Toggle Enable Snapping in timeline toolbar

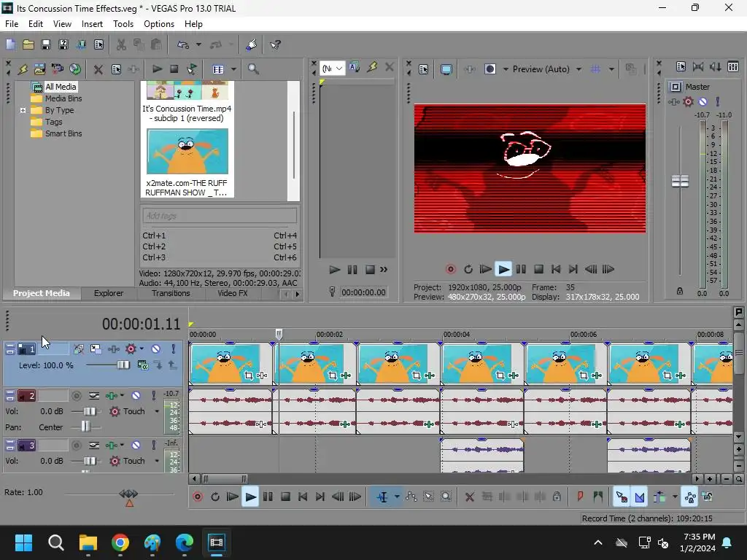click(x=622, y=497)
